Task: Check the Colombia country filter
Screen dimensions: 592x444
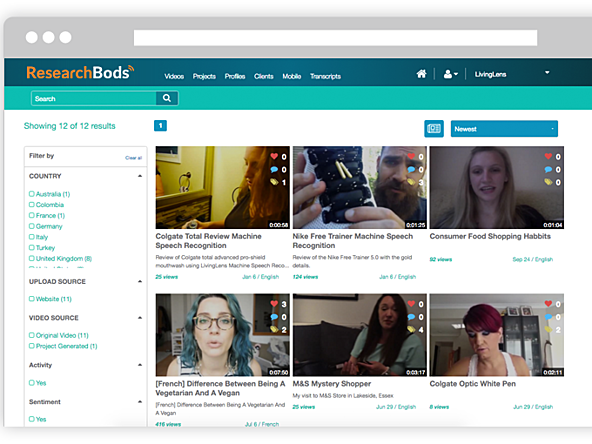Action: (x=32, y=205)
